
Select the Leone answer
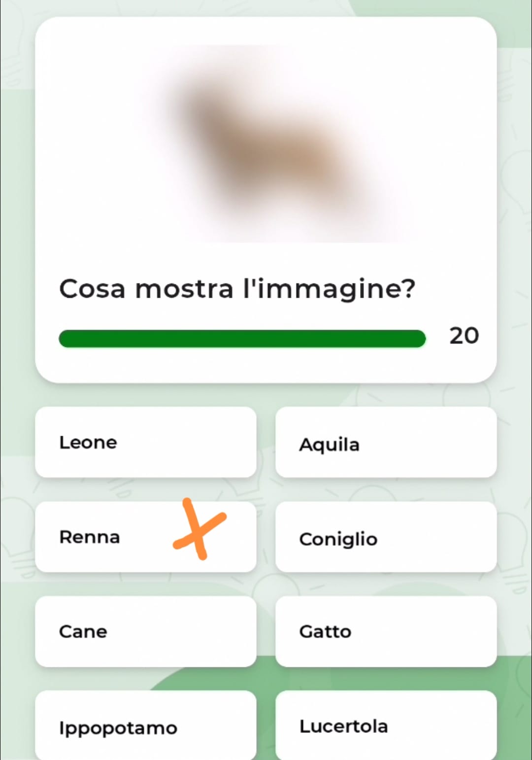145,442
